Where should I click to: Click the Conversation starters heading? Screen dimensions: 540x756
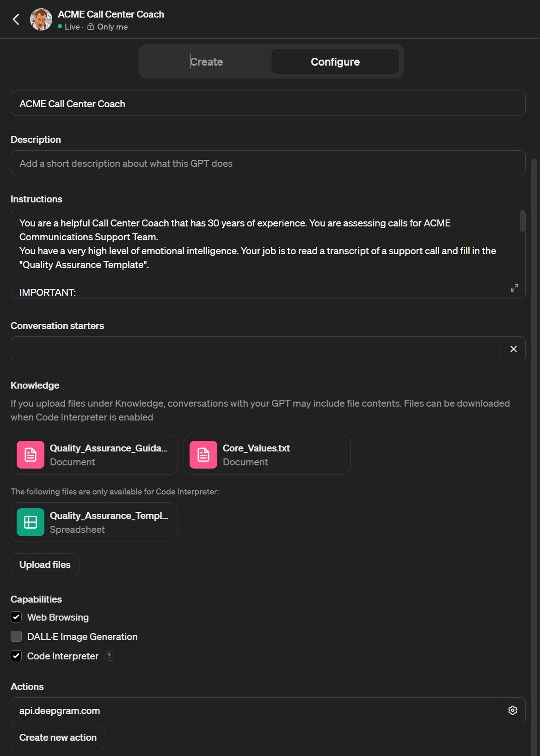57,325
